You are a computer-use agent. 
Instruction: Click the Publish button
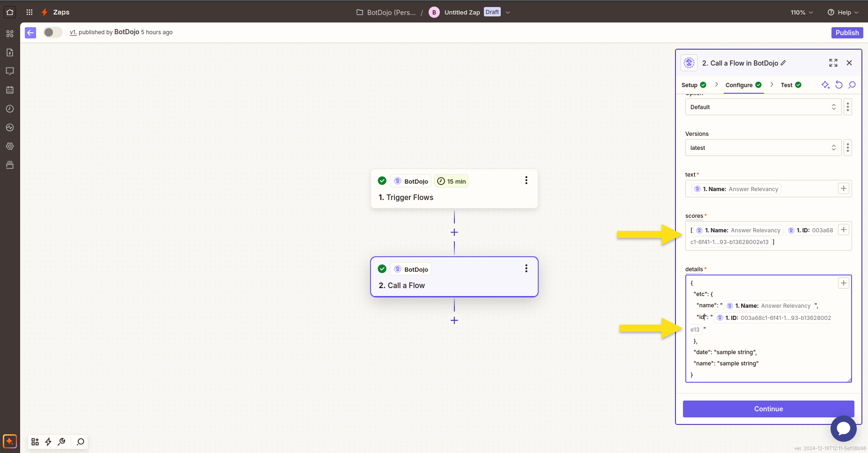pyautogui.click(x=847, y=32)
